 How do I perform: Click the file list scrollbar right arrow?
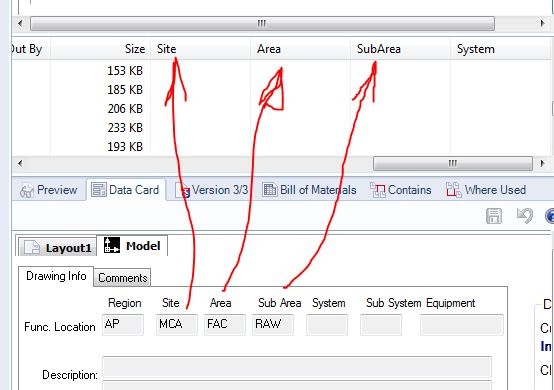542,163
